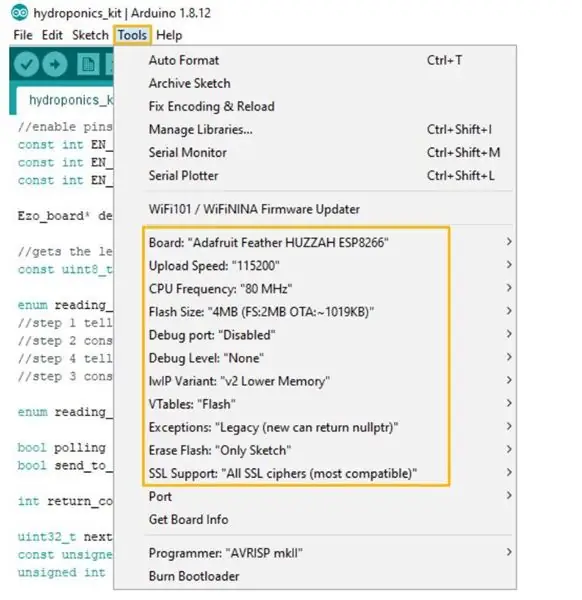
Task: Close the highlighted Tools menu
Action: click(x=132, y=35)
